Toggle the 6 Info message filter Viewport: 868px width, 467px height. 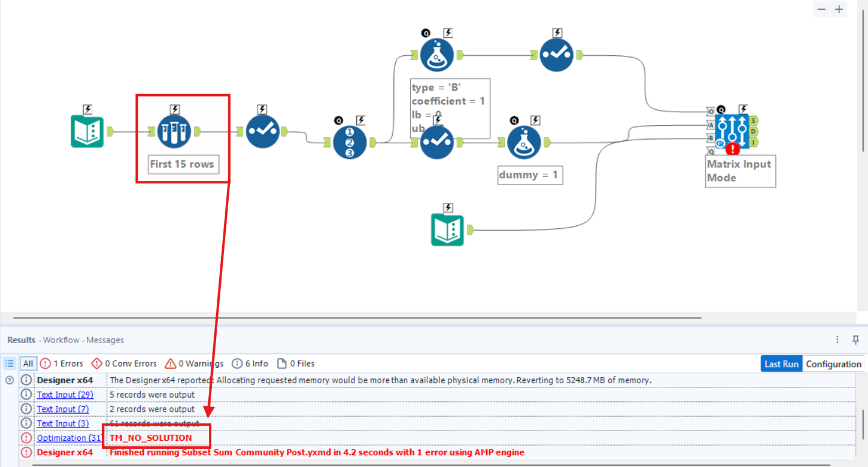[x=249, y=363]
